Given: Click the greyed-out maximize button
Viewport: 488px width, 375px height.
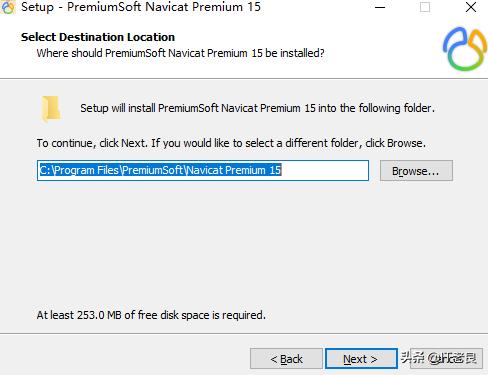Looking at the screenshot, I should click(x=425, y=7).
